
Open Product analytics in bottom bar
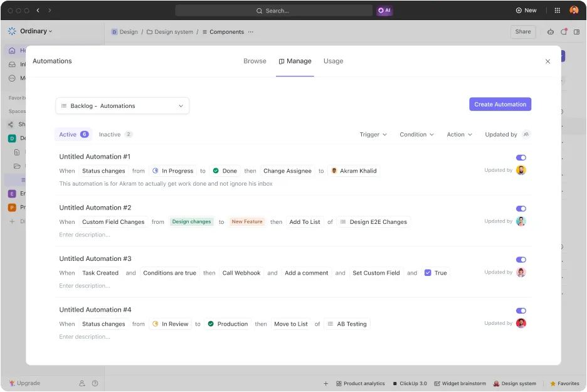click(360, 384)
